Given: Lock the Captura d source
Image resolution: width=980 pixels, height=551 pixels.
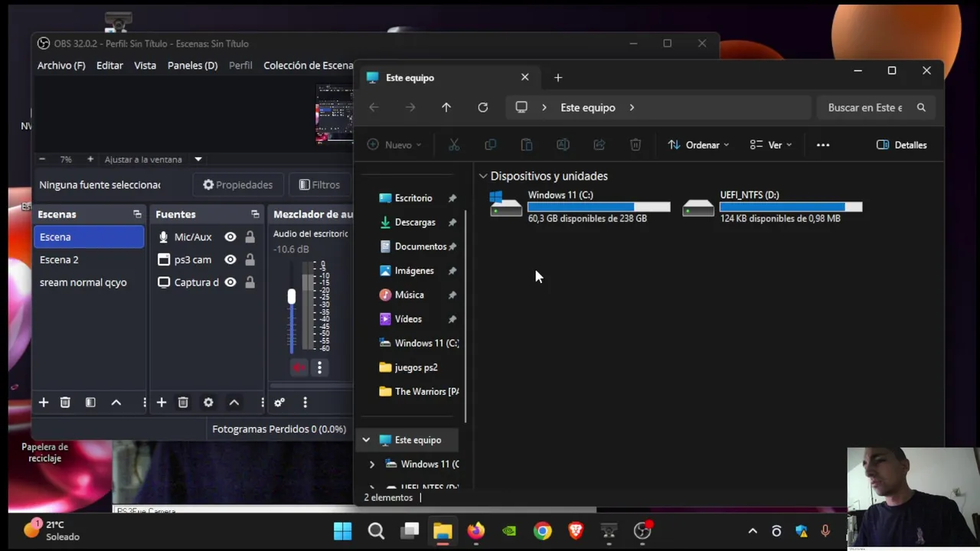Looking at the screenshot, I should 250,282.
